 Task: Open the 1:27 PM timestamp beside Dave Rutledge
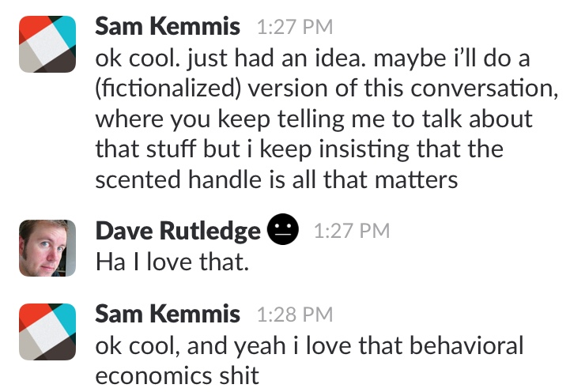click(x=352, y=231)
